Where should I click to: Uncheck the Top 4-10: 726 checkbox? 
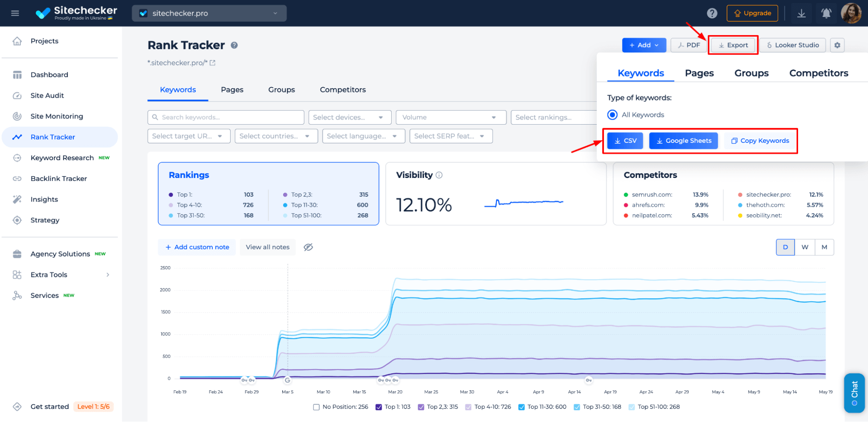tap(468, 407)
